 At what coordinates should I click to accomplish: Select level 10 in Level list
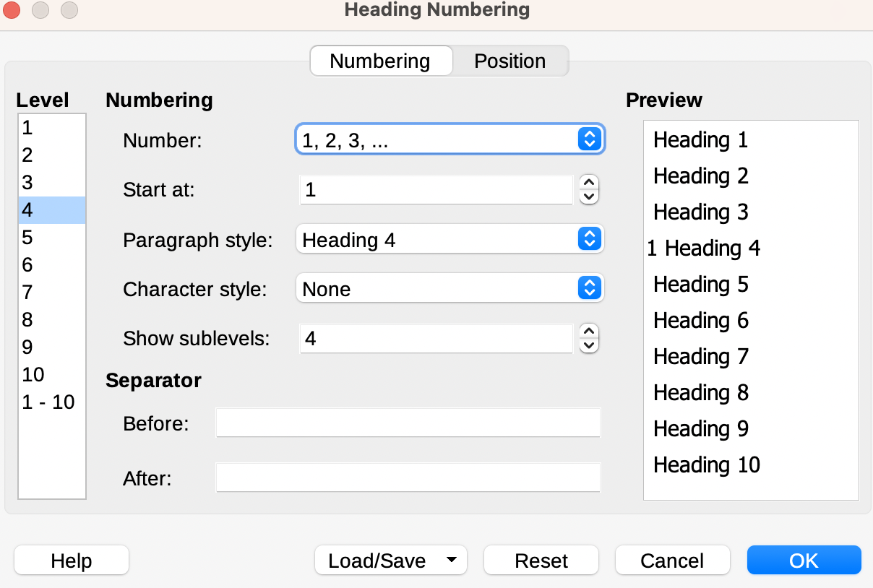click(52, 375)
